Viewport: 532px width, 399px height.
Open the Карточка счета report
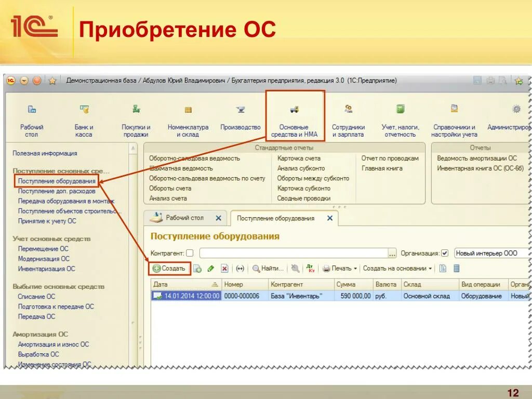[299, 158]
